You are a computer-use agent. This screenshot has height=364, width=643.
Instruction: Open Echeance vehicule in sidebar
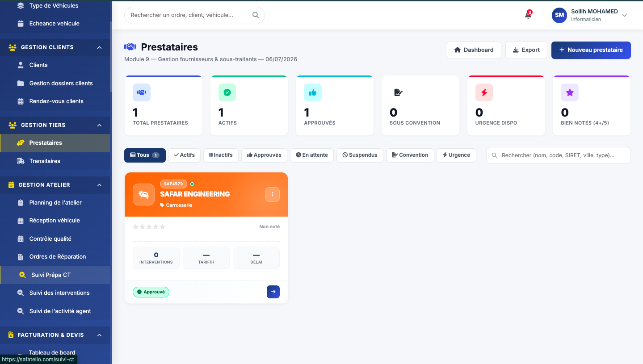point(55,24)
